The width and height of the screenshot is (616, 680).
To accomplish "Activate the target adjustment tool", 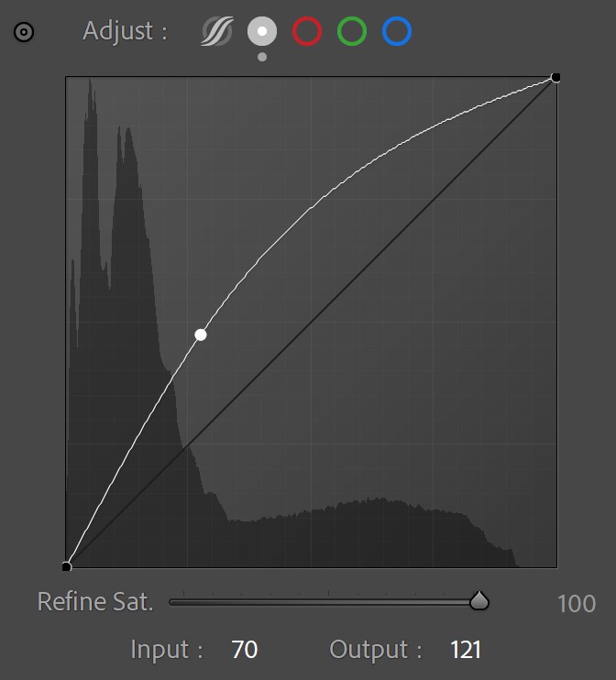I will click(x=24, y=32).
